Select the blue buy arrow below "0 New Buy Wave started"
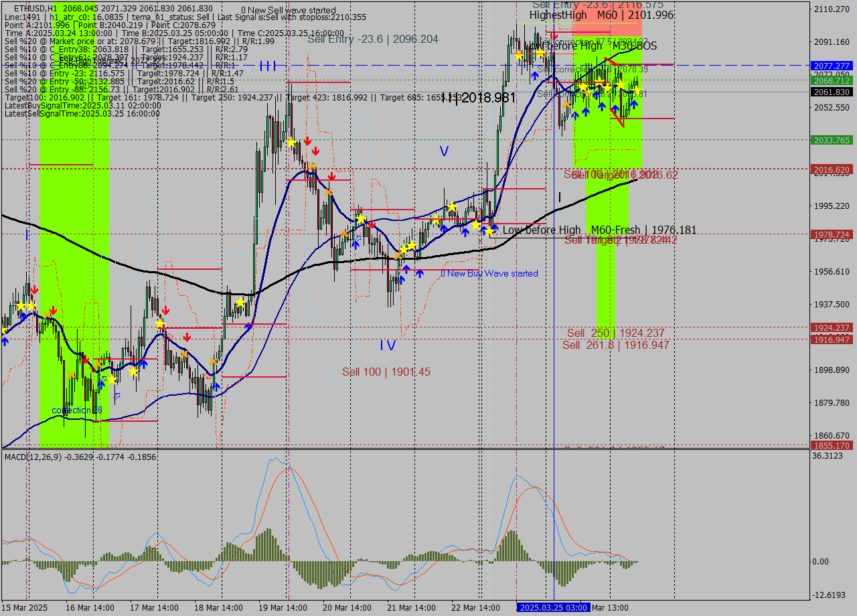Image resolution: width=857 pixels, height=616 pixels. pos(420,274)
